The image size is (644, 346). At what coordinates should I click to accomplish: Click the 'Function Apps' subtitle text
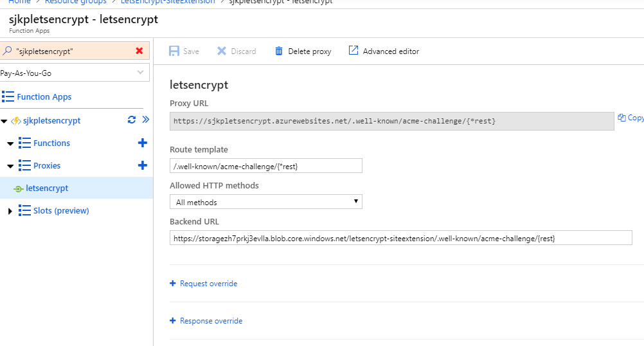(x=29, y=31)
